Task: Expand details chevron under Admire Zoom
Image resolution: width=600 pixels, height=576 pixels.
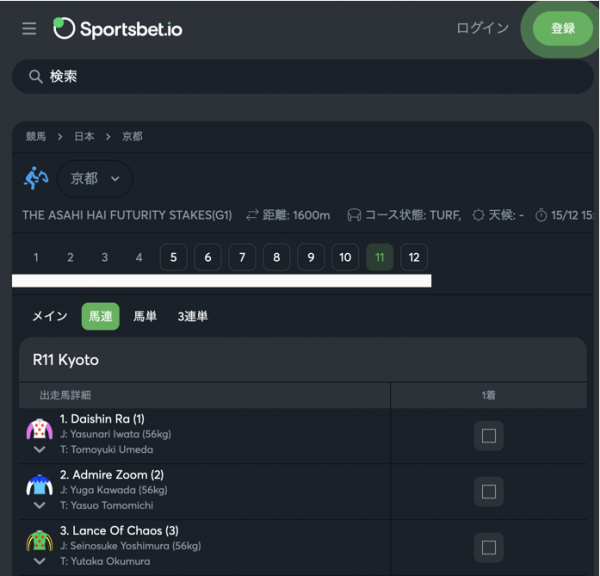Action: (39, 505)
